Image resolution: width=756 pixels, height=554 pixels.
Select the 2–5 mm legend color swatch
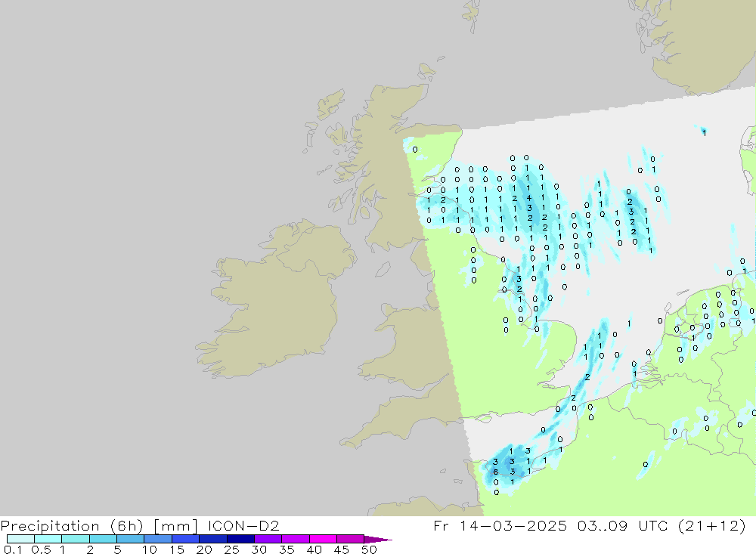point(103,539)
